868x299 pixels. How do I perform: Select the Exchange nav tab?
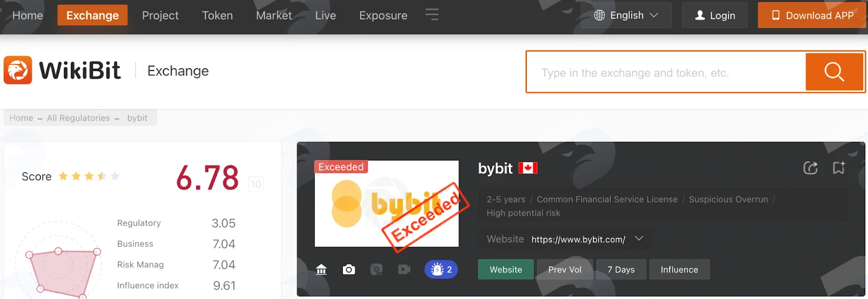click(x=92, y=15)
